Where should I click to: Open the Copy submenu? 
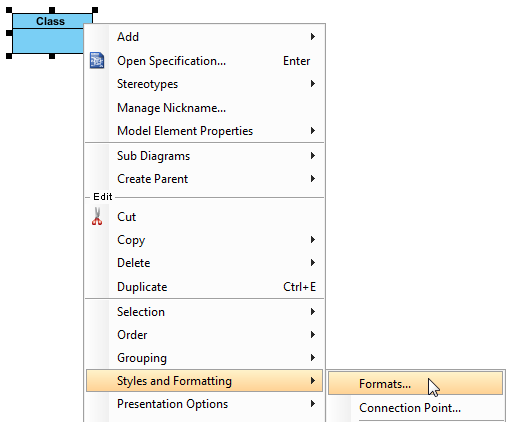204,240
